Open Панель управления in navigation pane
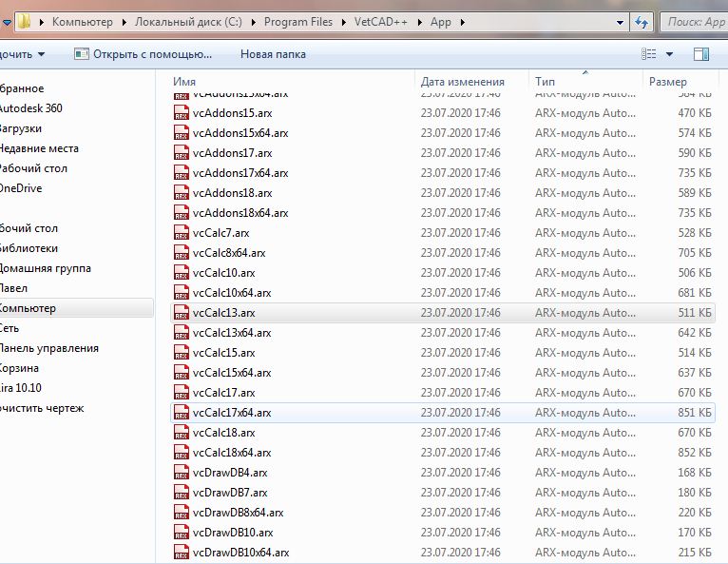Image resolution: width=728 pixels, height=564 pixels. tap(48, 348)
